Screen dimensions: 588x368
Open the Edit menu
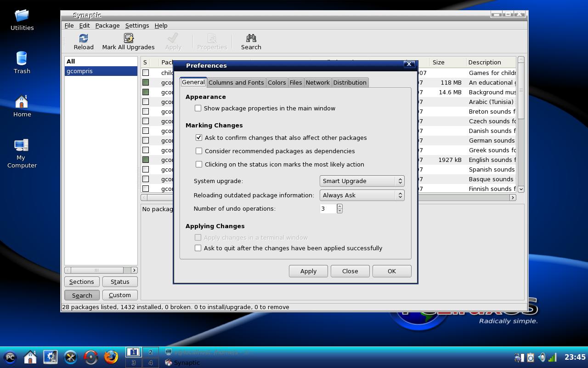point(85,25)
